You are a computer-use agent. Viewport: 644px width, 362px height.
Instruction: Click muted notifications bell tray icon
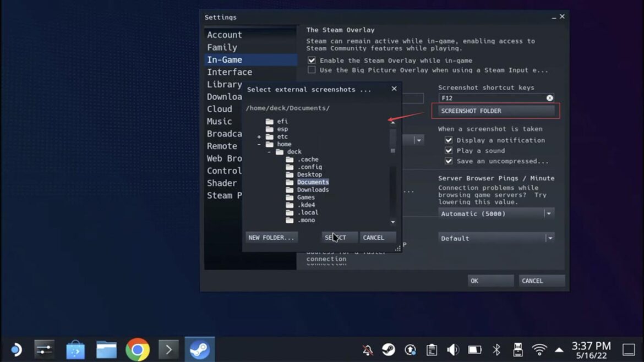pos(368,350)
